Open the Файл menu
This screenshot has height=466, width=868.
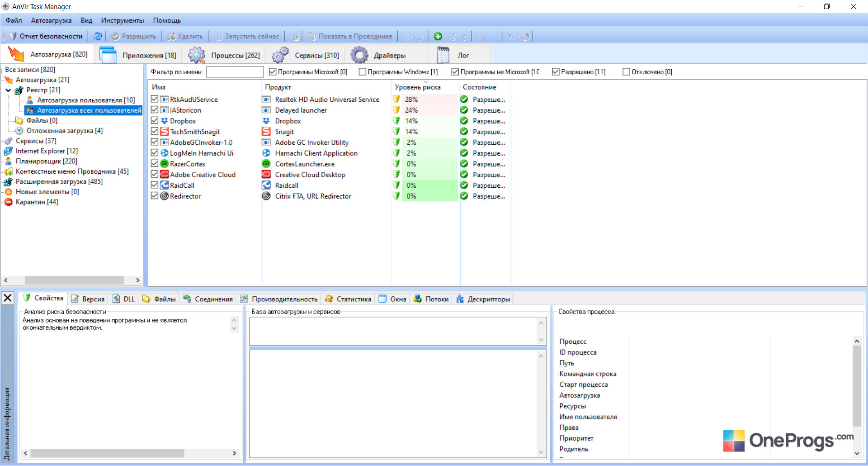click(14, 20)
